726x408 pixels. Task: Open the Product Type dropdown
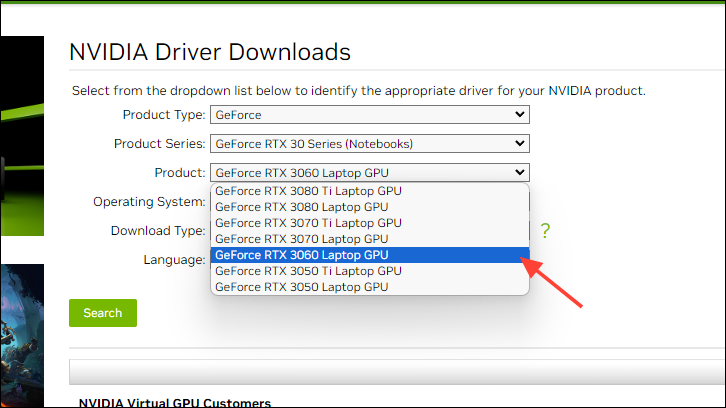(x=369, y=114)
